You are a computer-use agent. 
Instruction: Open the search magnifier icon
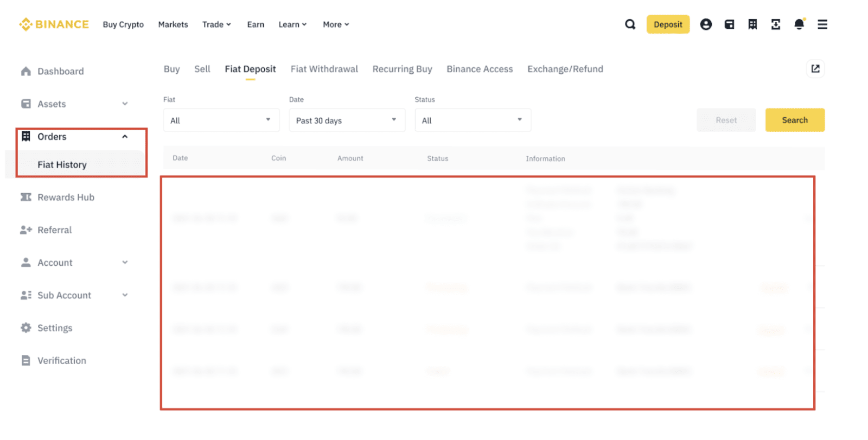(630, 24)
